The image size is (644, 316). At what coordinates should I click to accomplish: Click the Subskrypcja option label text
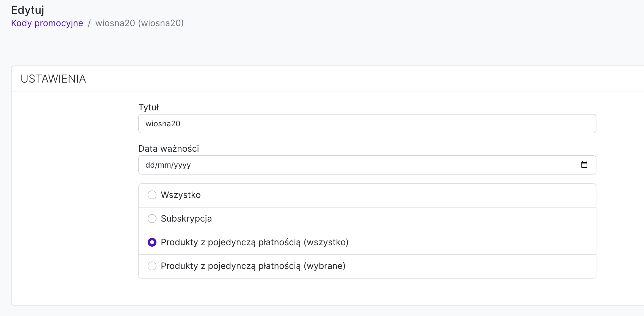coord(186,219)
